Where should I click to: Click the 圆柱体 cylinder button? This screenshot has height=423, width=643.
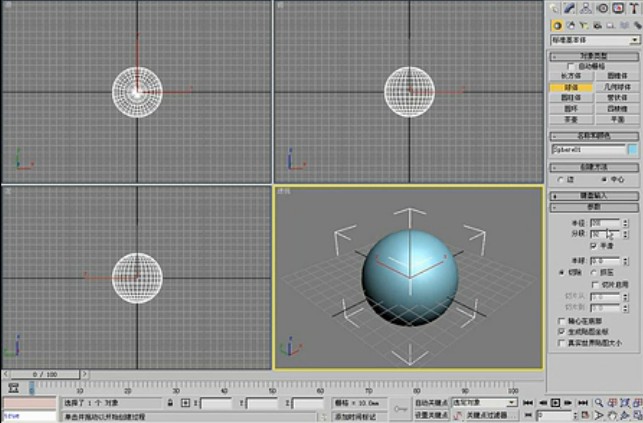point(571,98)
